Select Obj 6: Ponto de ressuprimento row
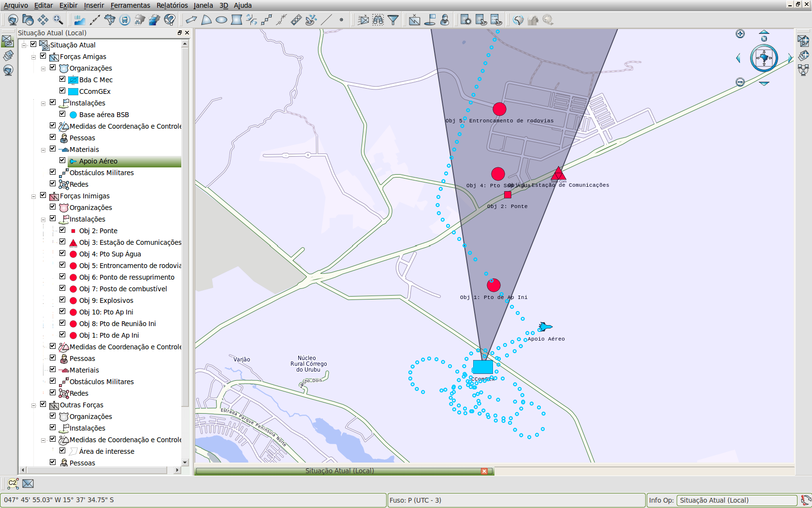 127,277
